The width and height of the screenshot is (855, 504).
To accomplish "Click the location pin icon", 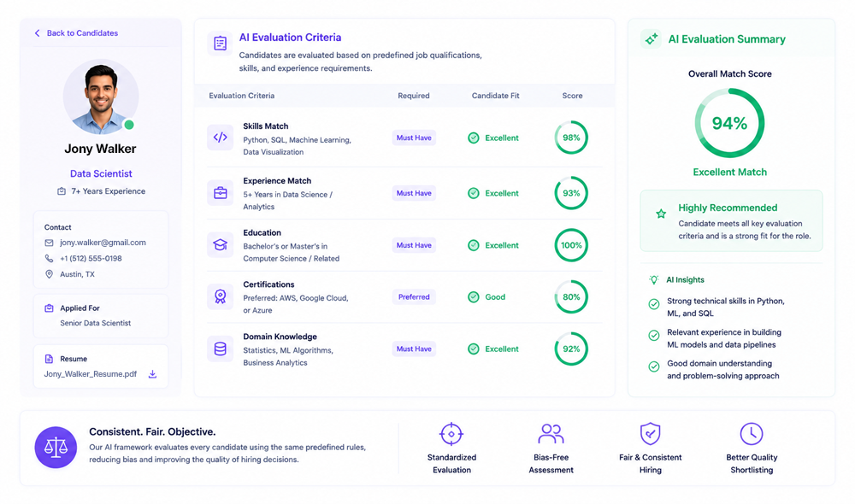I will click(49, 274).
